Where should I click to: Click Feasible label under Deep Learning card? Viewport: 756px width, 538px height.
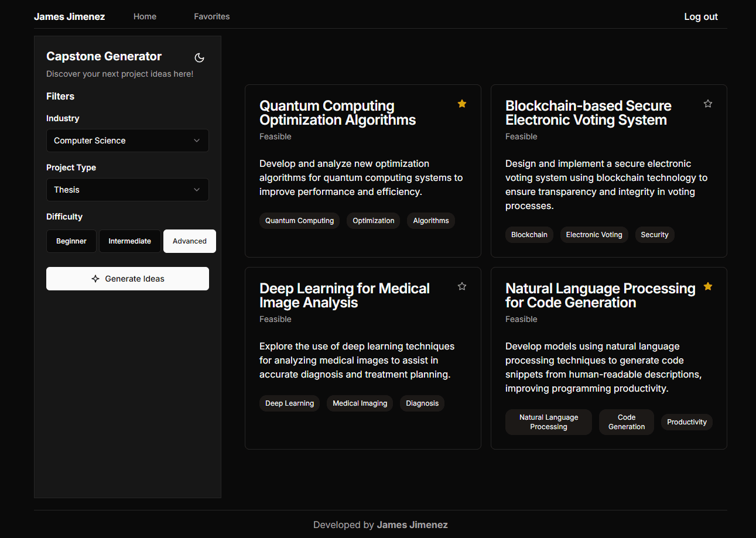coord(275,319)
